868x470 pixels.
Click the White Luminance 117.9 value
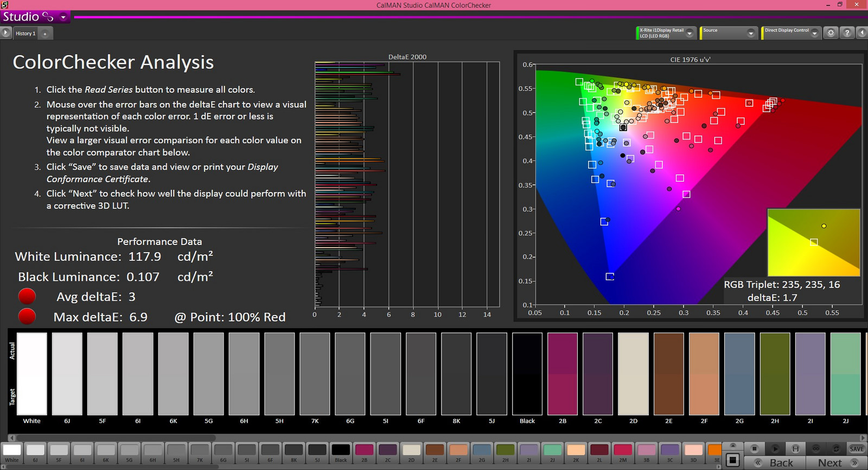145,256
